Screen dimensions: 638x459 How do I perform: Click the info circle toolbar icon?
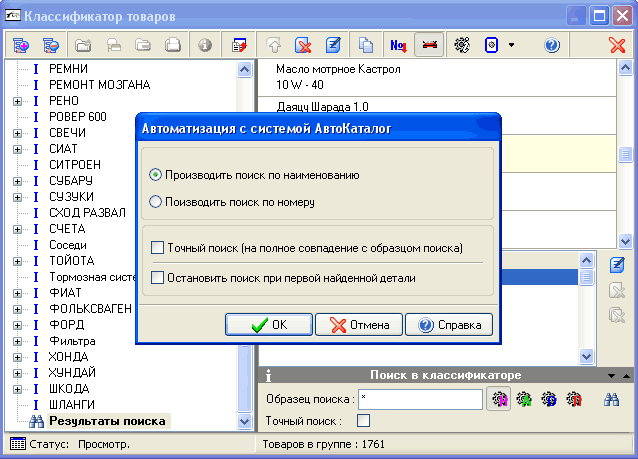tap(205, 45)
